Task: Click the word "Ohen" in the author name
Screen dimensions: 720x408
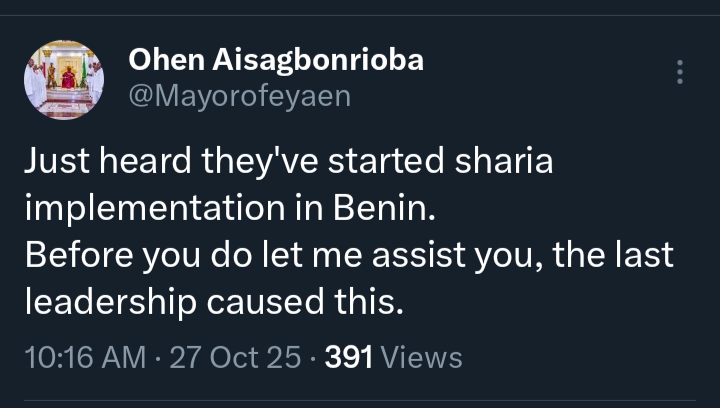Action: (x=165, y=60)
